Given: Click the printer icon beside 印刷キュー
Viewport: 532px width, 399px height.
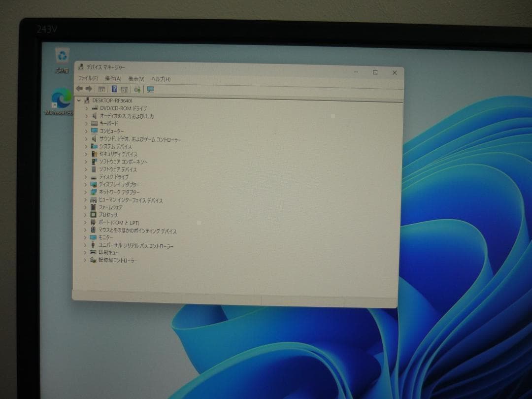Looking at the screenshot, I should coord(93,252).
